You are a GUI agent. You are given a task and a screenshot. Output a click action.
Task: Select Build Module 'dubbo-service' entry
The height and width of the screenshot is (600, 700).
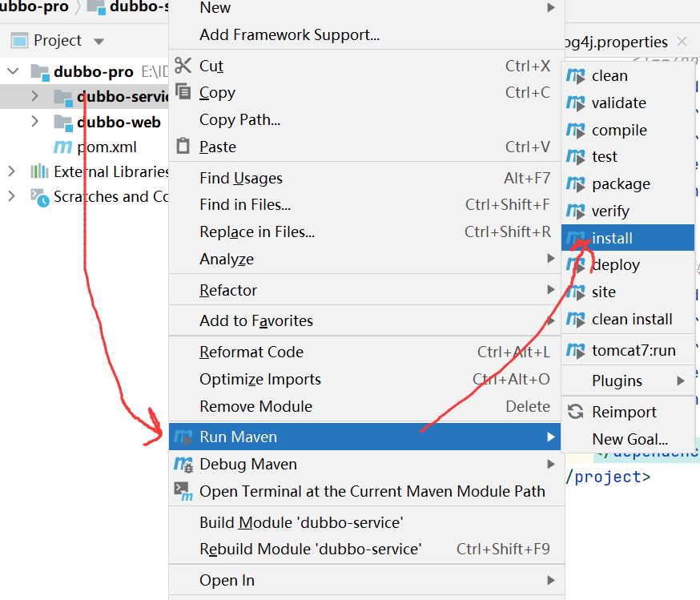(x=367, y=522)
